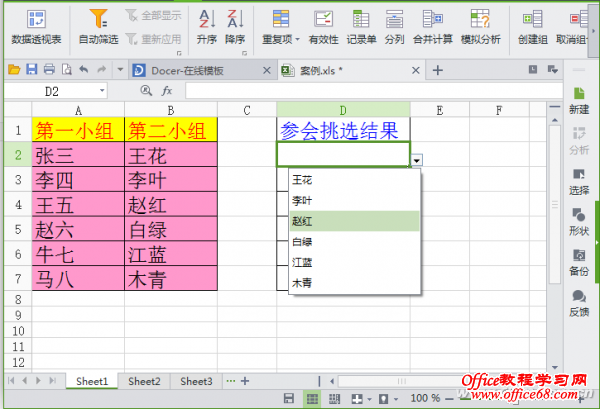
Task: Click Ungroup (取消组合)
Action: tap(571, 27)
